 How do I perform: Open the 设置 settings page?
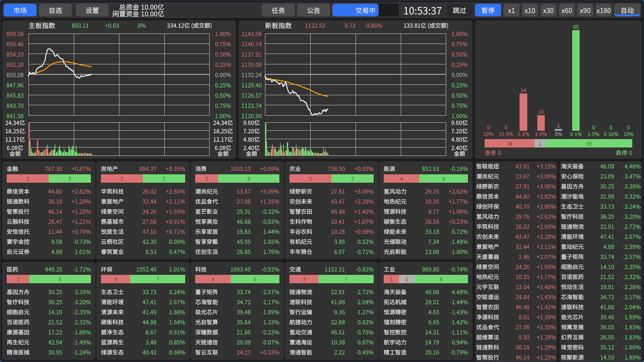[92, 10]
